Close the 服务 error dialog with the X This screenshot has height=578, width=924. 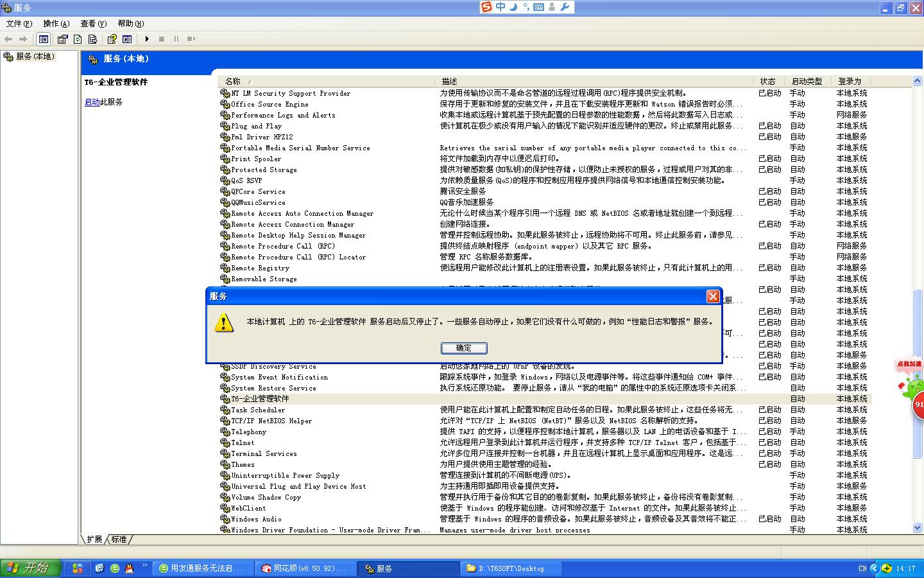(x=712, y=296)
